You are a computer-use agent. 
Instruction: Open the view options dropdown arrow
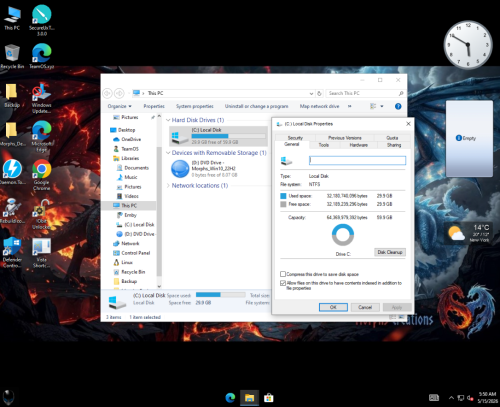tap(382, 106)
